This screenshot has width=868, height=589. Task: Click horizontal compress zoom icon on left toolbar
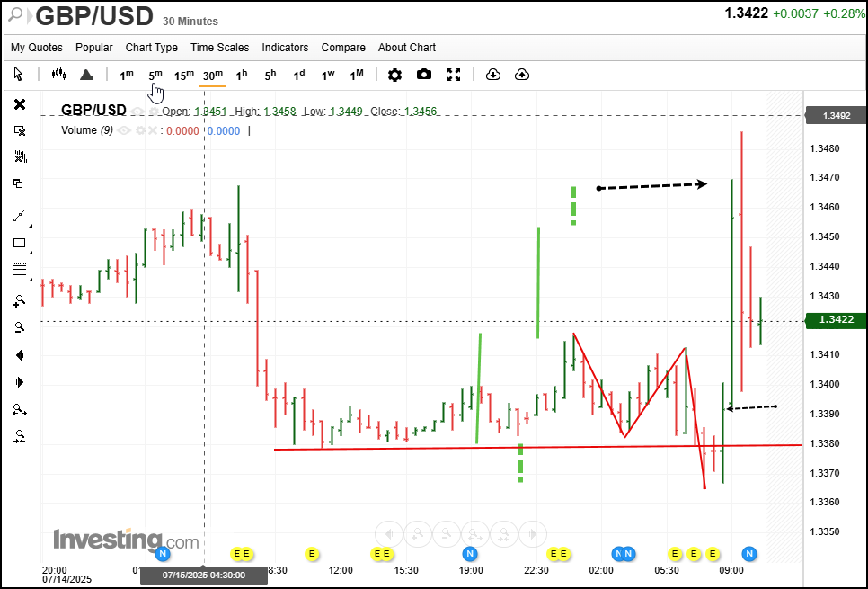coord(20,437)
